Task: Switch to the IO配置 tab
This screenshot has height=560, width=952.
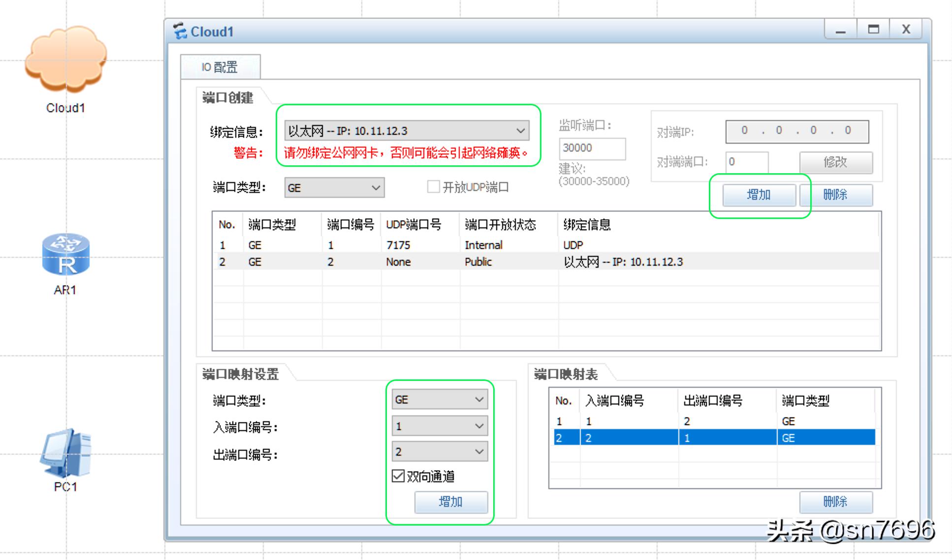Action: click(x=220, y=67)
